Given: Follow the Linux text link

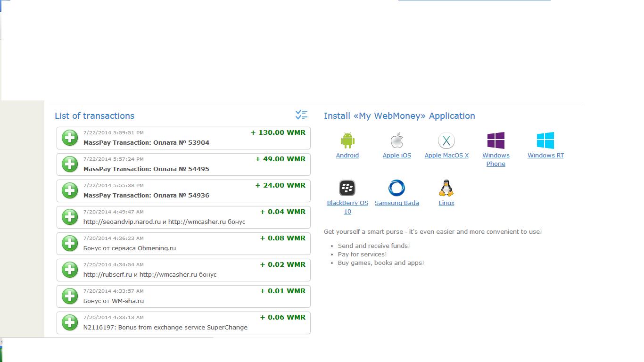Looking at the screenshot, I should (446, 203).
